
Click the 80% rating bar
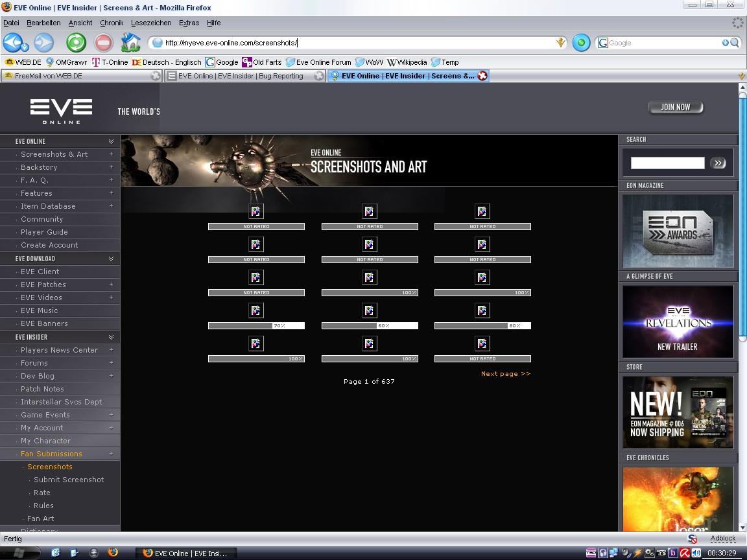pyautogui.click(x=482, y=326)
